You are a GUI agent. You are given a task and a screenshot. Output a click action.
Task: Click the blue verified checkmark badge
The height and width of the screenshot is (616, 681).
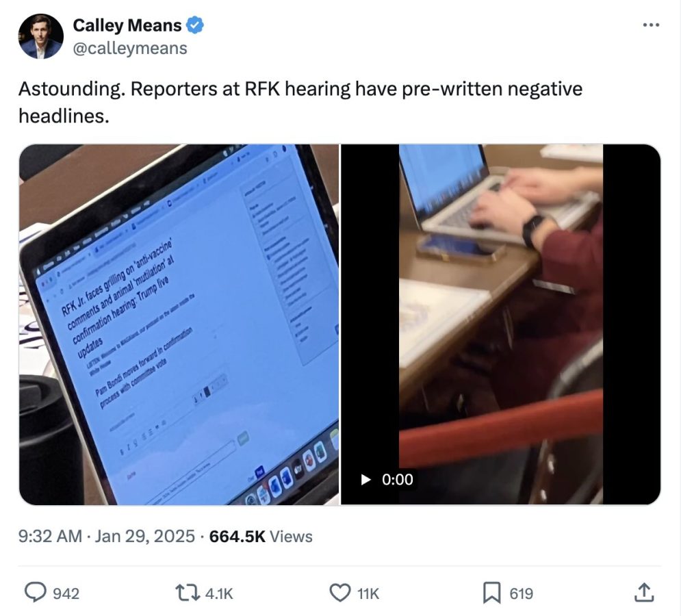(x=195, y=25)
